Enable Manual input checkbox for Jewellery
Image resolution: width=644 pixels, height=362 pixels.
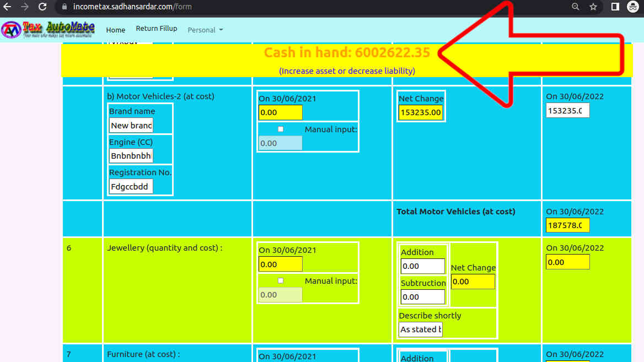[x=281, y=280]
